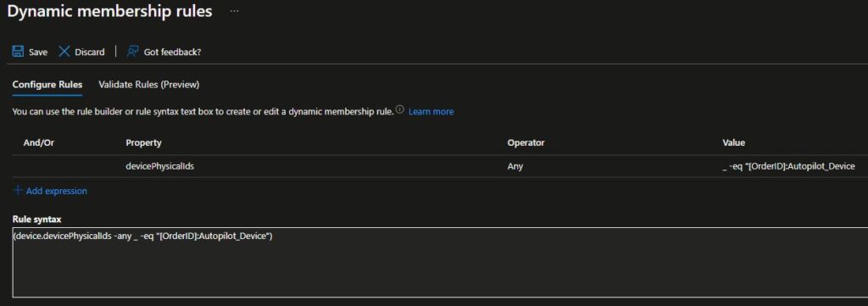Click the Save floppy disk icon
Screen dimensions: 868x306
tap(18, 52)
